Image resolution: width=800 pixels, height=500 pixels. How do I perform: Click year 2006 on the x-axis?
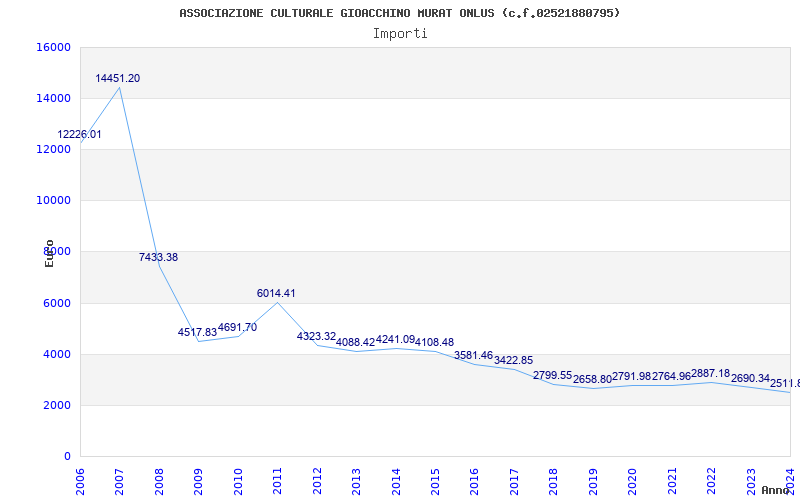coord(80,481)
